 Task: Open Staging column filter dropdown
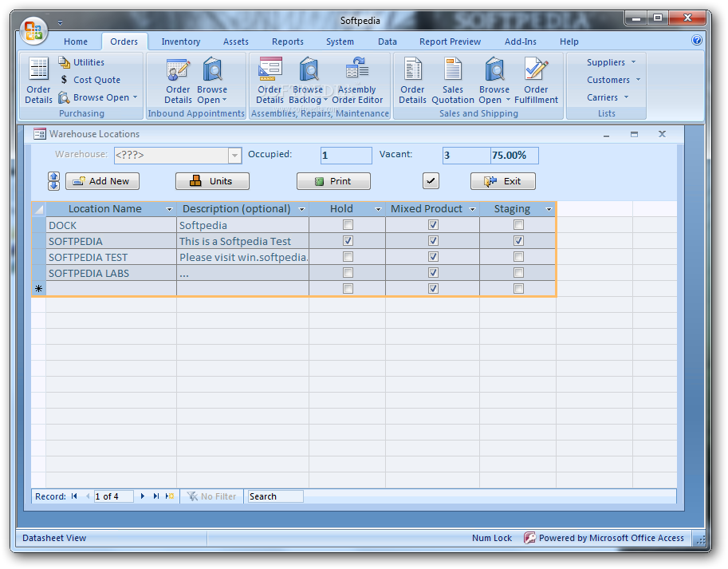tap(549, 210)
